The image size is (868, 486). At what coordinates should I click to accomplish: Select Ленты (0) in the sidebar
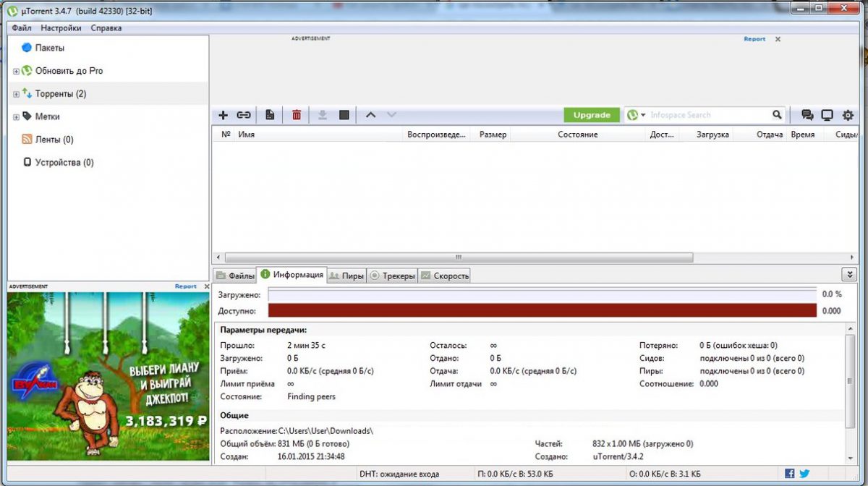54,140
